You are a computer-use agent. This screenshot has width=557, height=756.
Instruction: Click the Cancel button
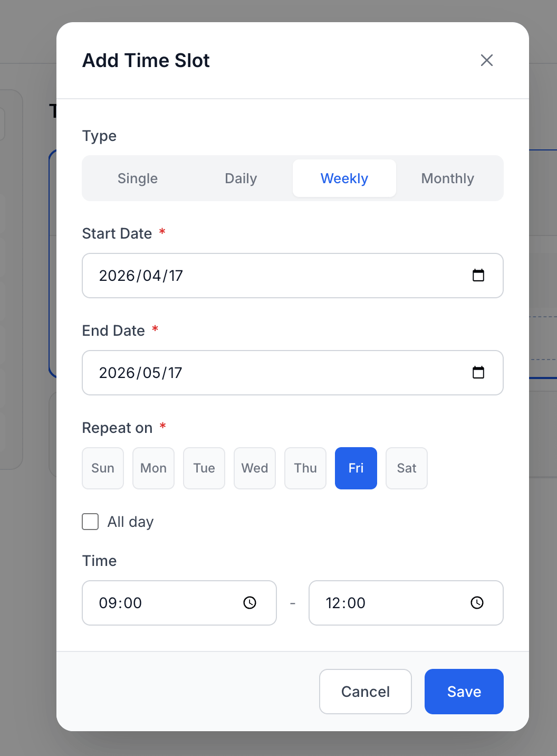coord(365,692)
